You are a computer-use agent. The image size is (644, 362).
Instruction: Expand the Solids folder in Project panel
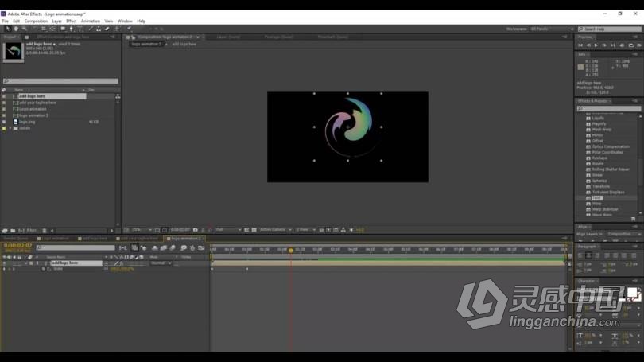pyautogui.click(x=10, y=127)
